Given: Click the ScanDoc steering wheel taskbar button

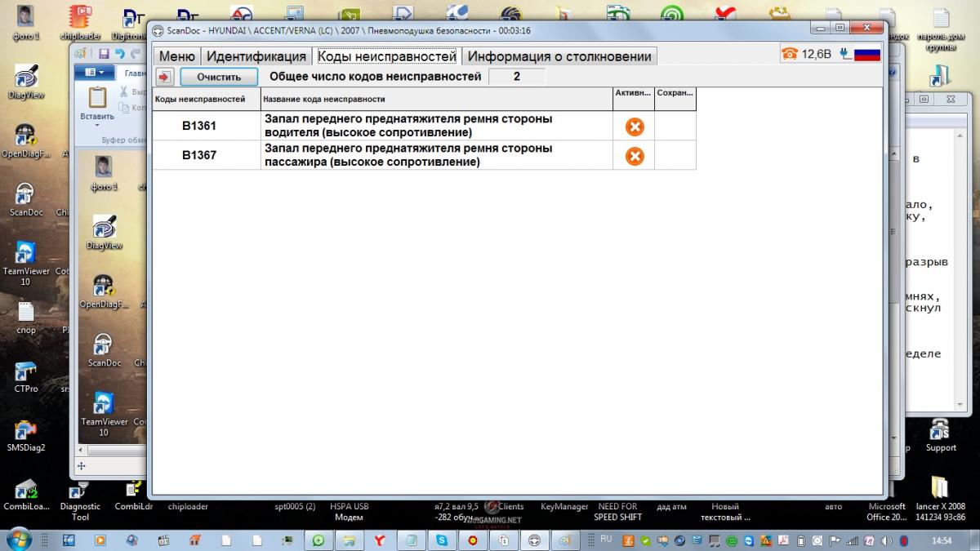Looking at the screenshot, I should click(x=535, y=540).
